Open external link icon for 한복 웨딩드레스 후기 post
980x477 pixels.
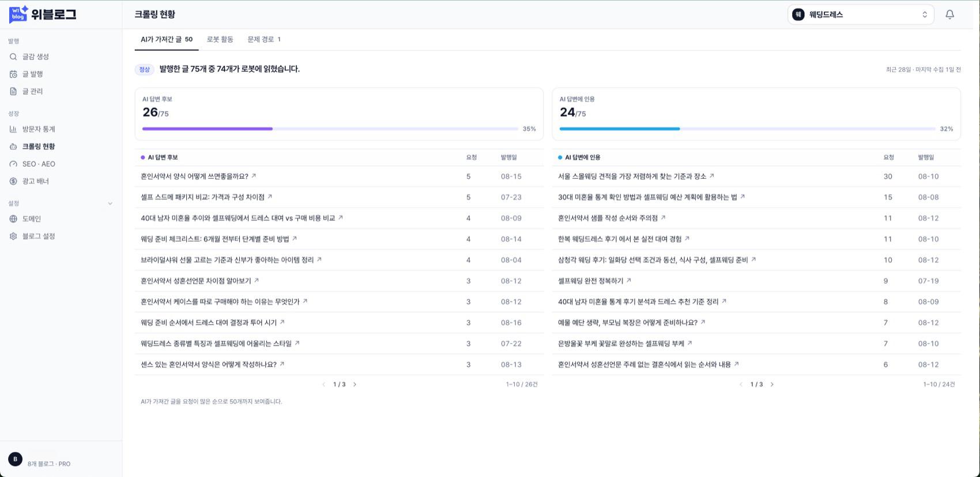pos(687,238)
